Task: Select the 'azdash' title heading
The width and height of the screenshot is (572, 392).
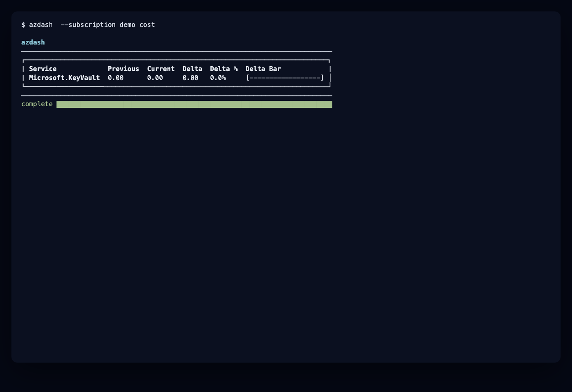Action: point(33,42)
